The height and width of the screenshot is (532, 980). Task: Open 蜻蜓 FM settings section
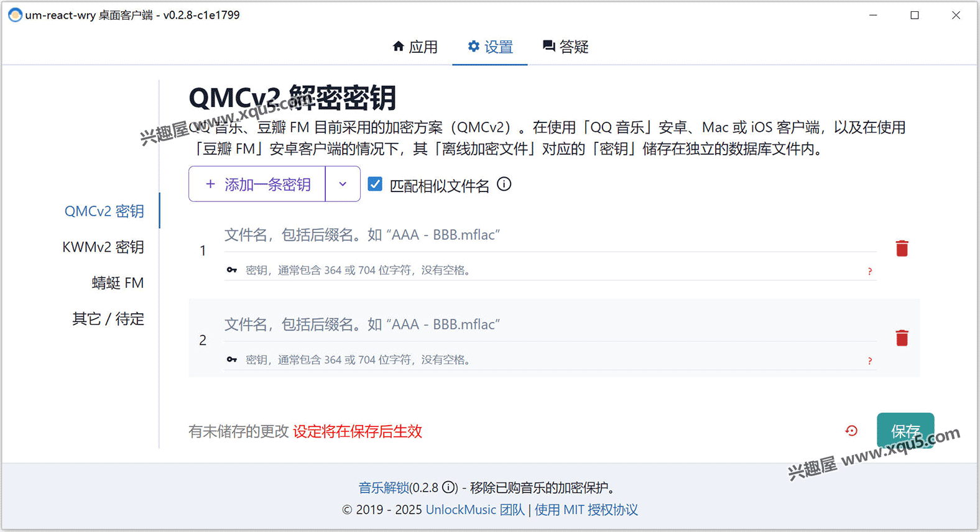pyautogui.click(x=118, y=283)
